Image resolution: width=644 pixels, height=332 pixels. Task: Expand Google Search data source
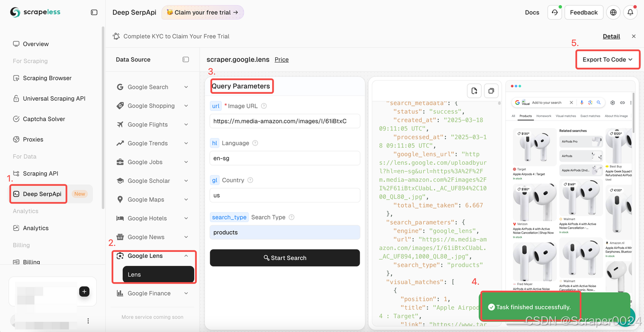tap(152, 87)
